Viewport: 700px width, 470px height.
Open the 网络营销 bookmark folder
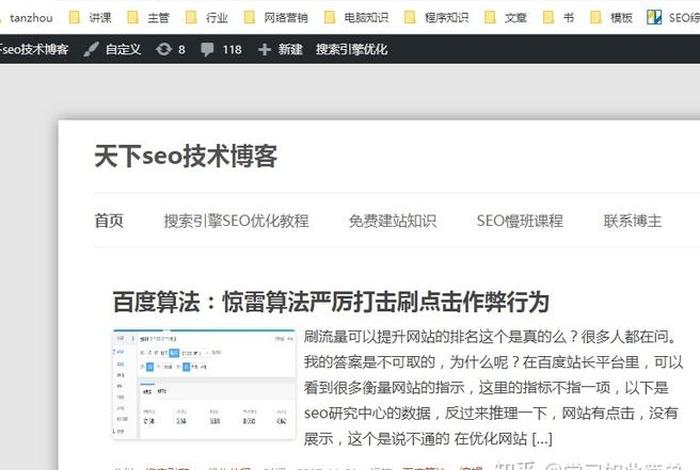(x=276, y=18)
